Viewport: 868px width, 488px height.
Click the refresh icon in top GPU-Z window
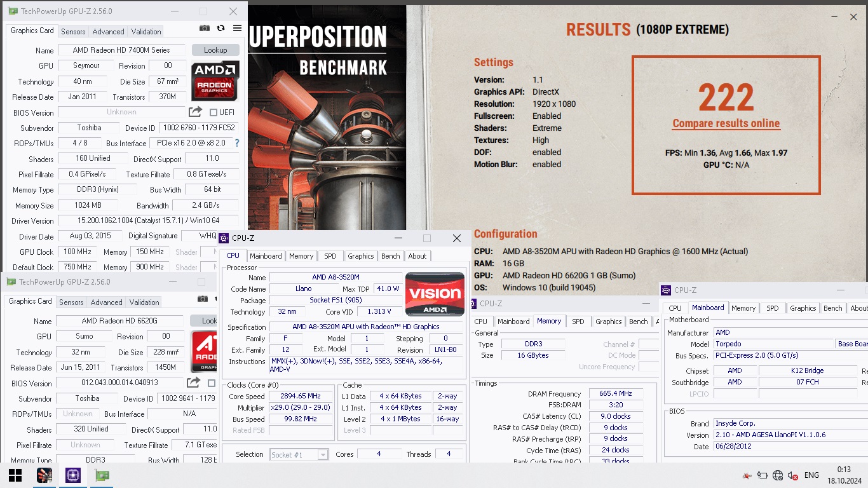click(x=220, y=28)
